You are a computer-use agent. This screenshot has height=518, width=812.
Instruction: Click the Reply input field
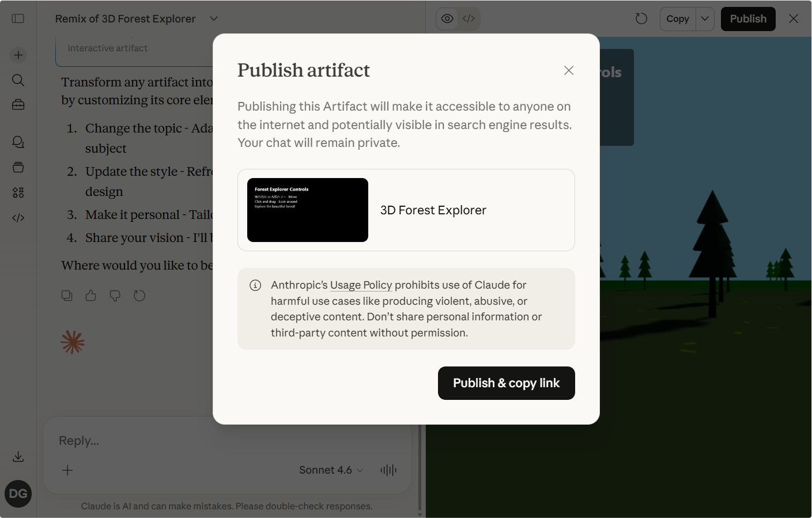tap(228, 441)
